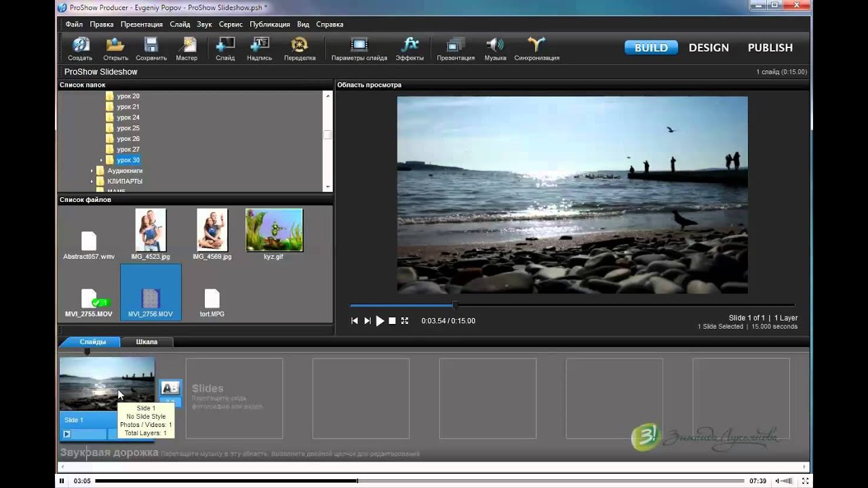Switch to the BUILD workspace

[x=651, y=47]
